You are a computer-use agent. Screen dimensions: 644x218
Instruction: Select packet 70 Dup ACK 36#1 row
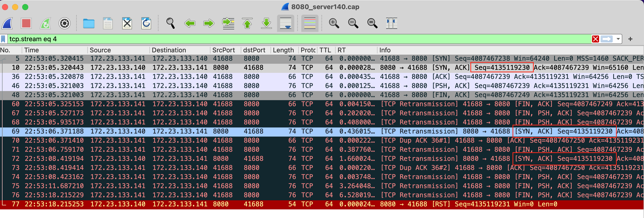pyautogui.click(x=322, y=140)
